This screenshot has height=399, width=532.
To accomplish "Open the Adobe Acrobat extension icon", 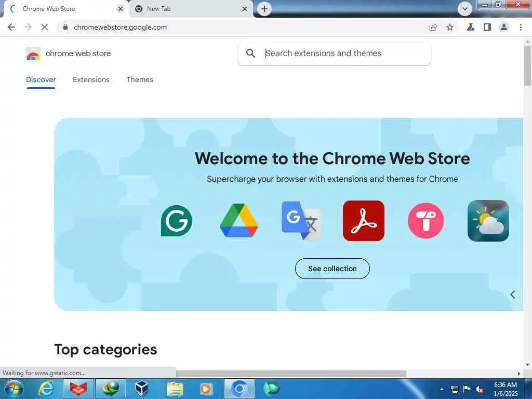I will pos(363,221).
